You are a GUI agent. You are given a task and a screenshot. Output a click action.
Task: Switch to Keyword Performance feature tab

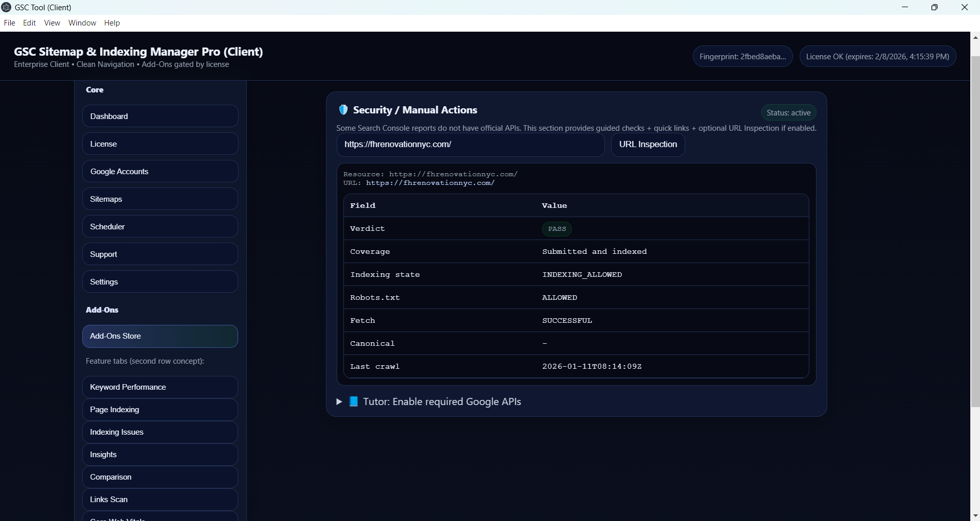coord(160,387)
